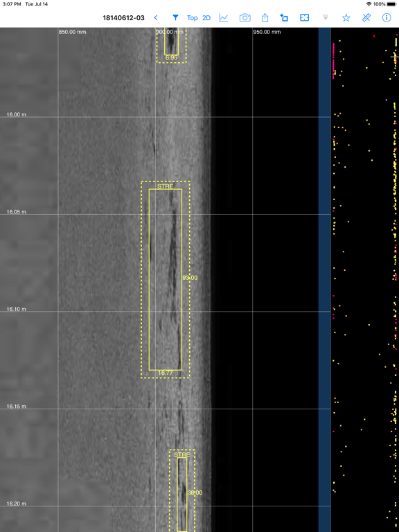Select the top defect box labeled 6.95
Viewport: 399px width, 532px height.
pyautogui.click(x=171, y=41)
